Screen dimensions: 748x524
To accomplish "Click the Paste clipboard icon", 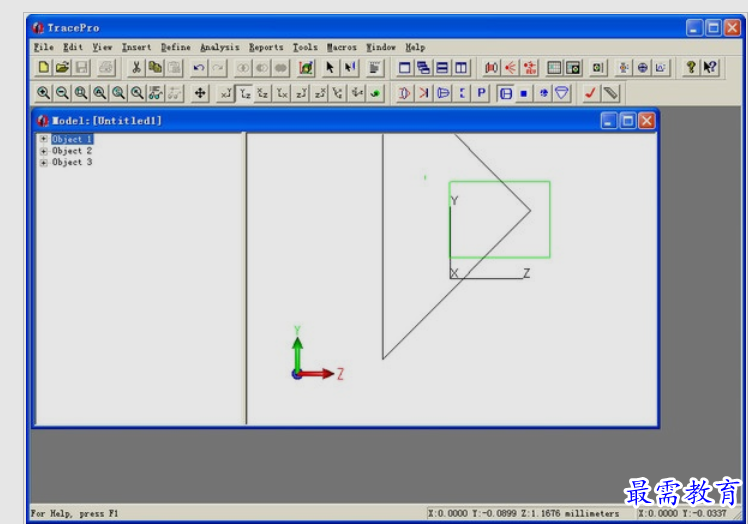I will pos(175,68).
